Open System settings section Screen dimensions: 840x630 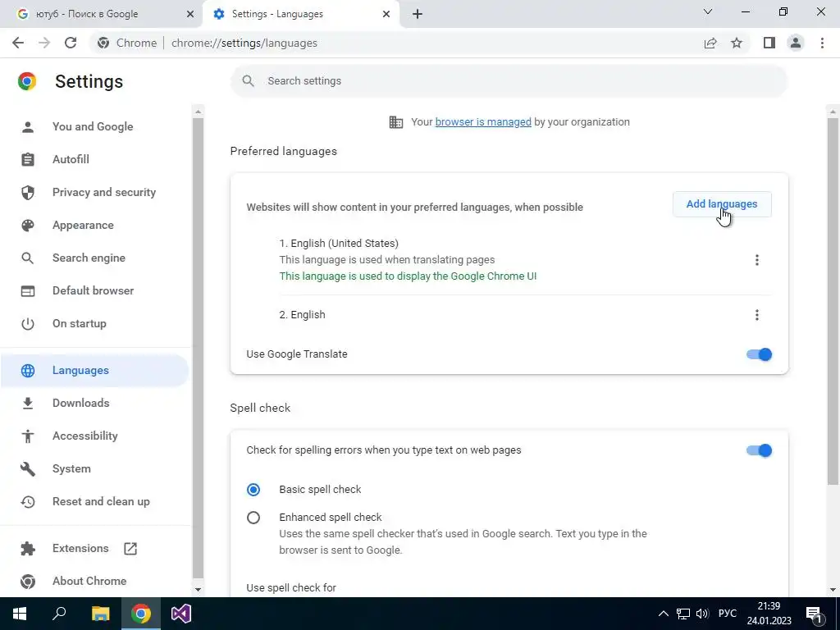[x=94, y=468]
